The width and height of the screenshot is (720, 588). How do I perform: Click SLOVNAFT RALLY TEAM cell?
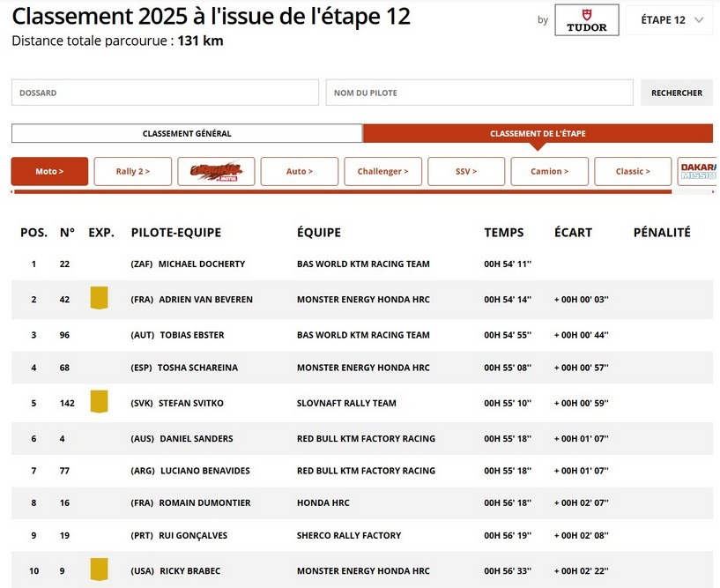[x=346, y=404]
